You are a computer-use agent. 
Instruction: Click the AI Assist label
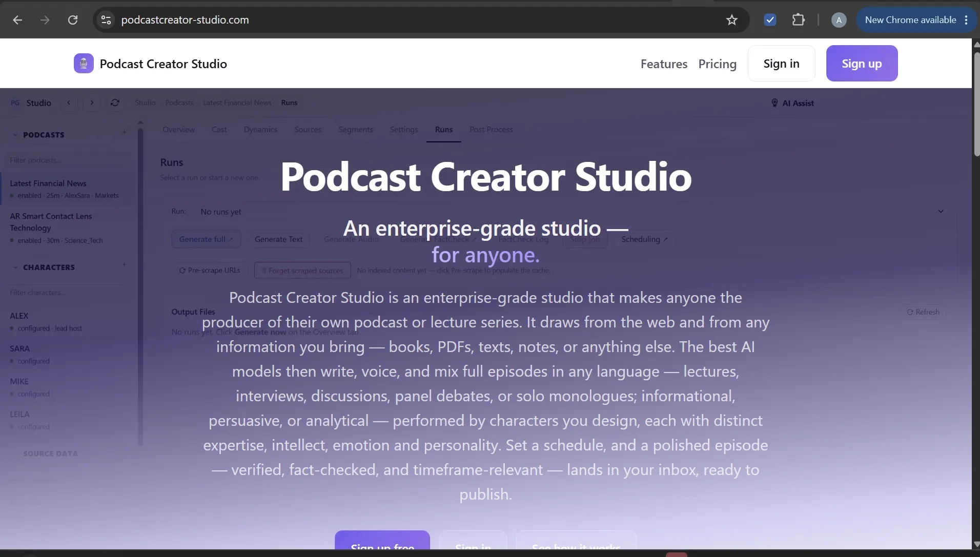click(x=798, y=103)
